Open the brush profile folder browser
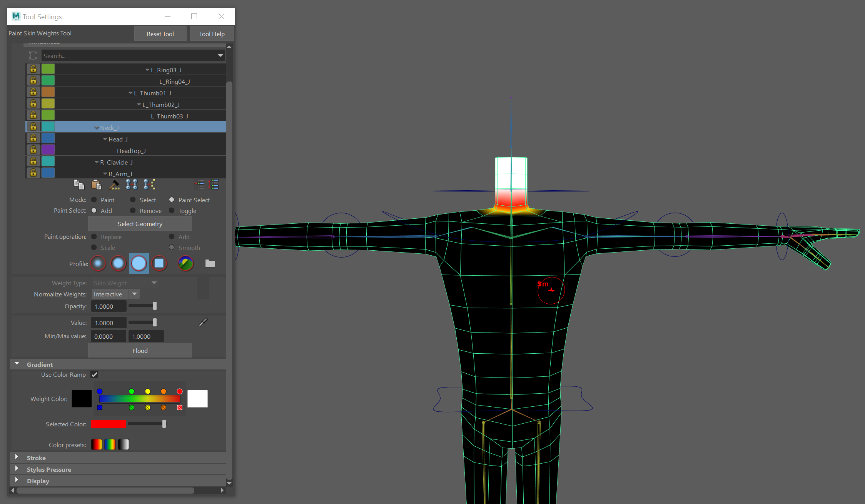 [x=210, y=264]
